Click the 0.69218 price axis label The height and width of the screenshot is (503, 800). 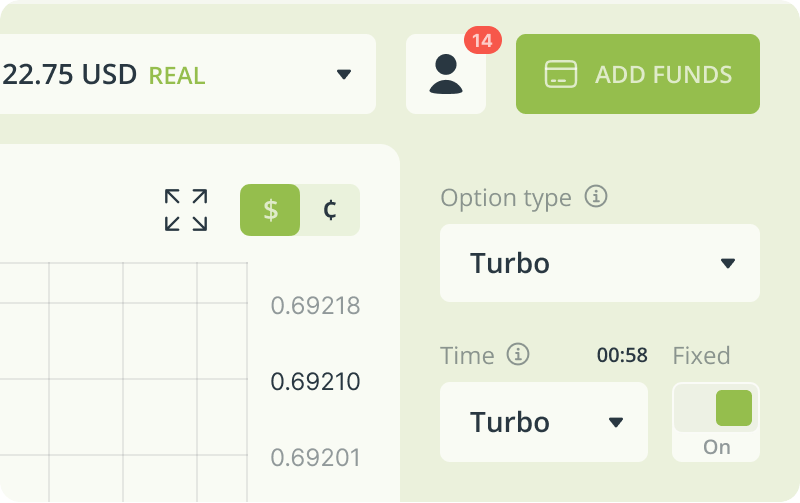coord(315,306)
